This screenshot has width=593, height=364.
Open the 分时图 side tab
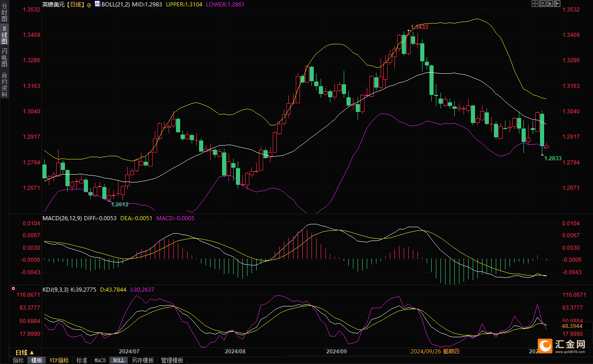(4, 12)
